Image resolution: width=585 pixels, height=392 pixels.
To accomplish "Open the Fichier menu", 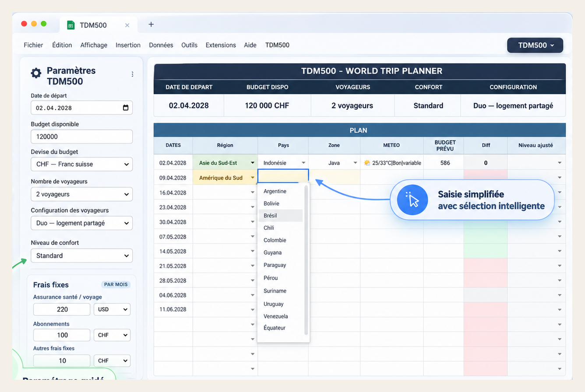I will (x=33, y=45).
